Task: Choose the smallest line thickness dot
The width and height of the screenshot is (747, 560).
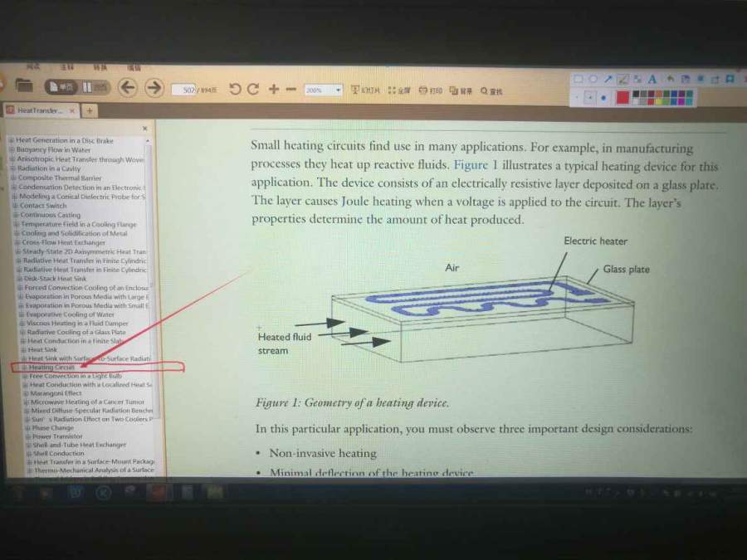Action: point(577,98)
